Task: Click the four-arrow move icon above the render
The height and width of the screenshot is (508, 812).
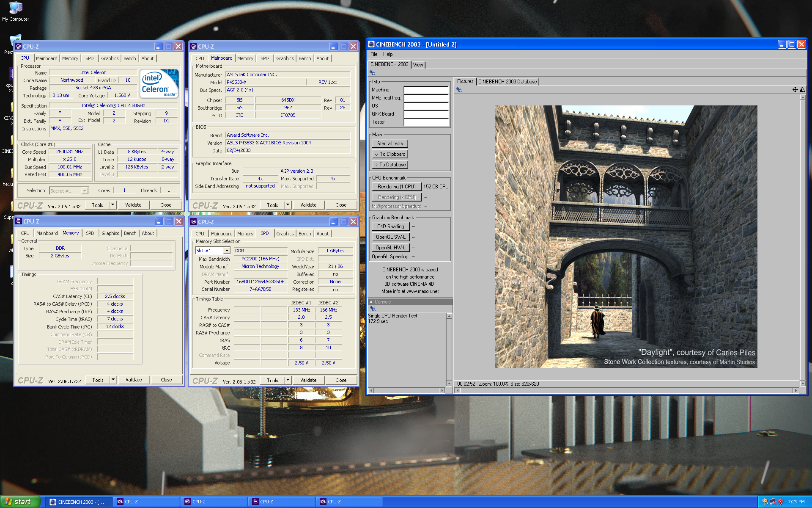Action: 795,89
